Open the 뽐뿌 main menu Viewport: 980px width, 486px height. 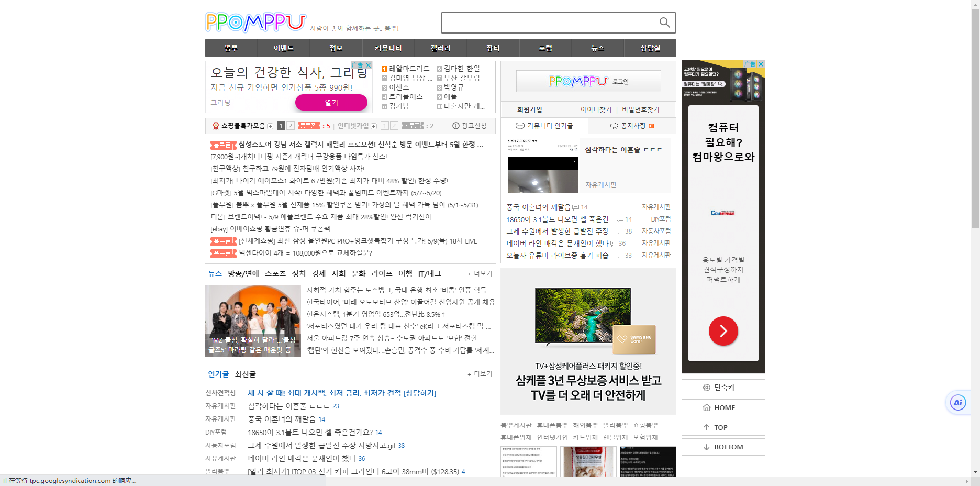tap(231, 48)
